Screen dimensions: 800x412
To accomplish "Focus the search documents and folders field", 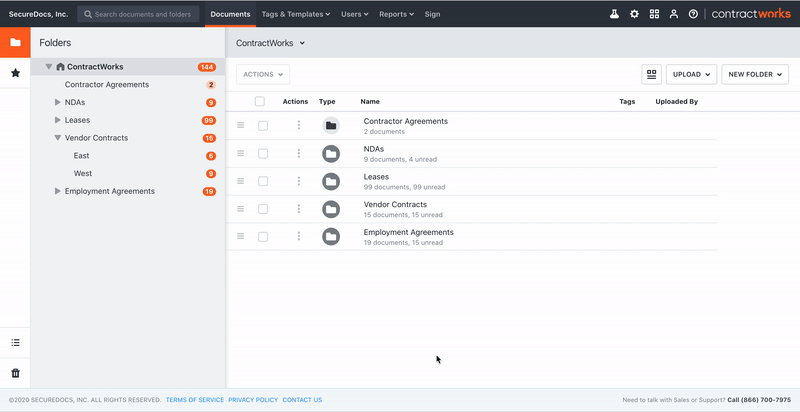I will 138,14.
